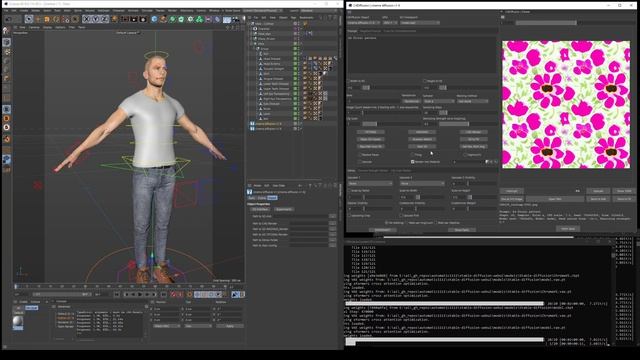Viewport: 640px width, 360px height.
Task: Switch to Coord tab in Attributes
Action: coord(262,198)
